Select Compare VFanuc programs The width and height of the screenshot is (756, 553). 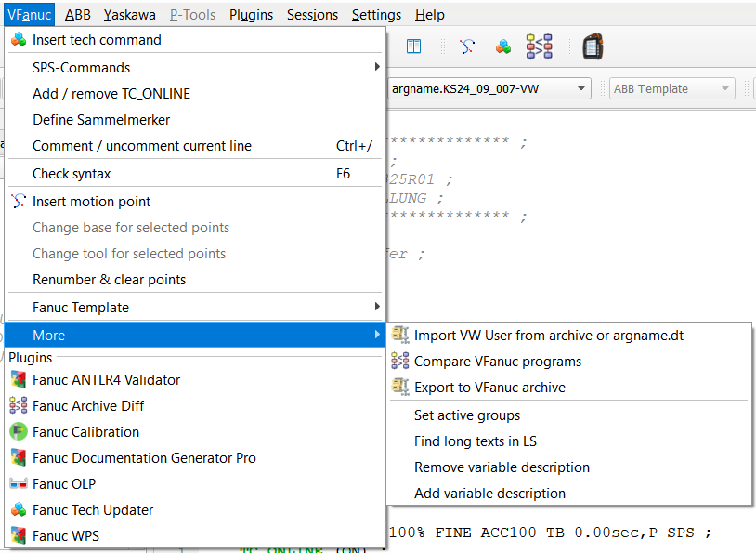click(x=569, y=362)
